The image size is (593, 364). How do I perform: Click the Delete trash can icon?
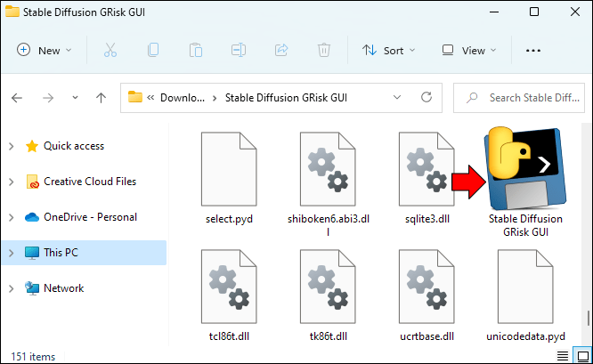324,50
